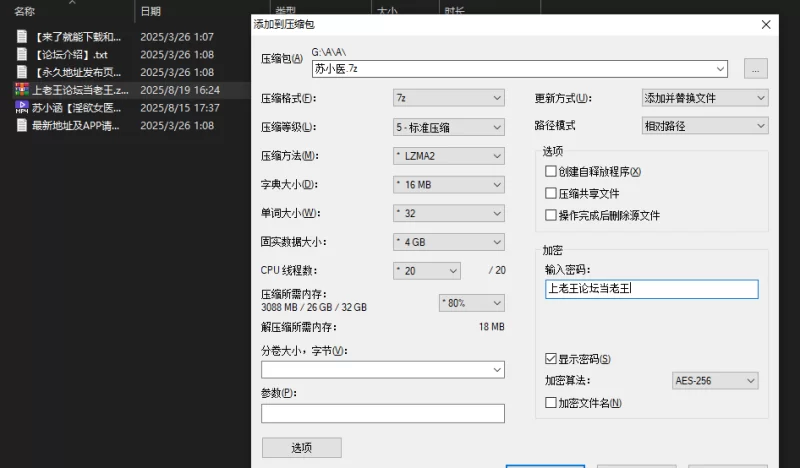Open CPU 线程数 dropdown showing 20
This screenshot has width=800, height=468.
click(x=427, y=270)
